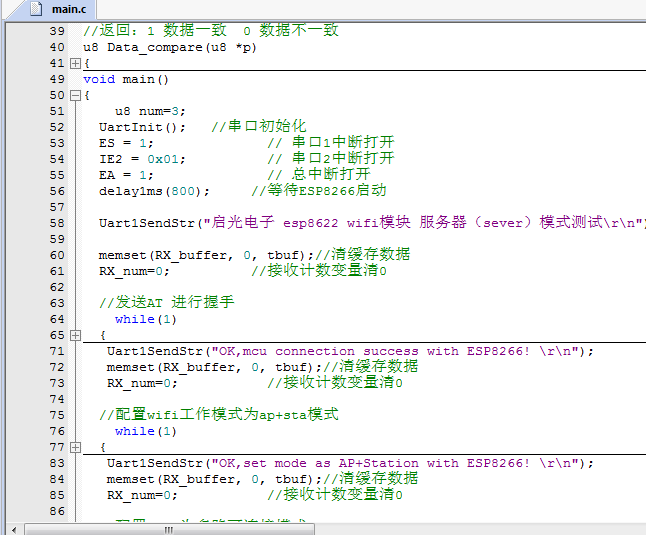
Task: Click the 'EA = 1;' statement
Action: click(x=126, y=175)
